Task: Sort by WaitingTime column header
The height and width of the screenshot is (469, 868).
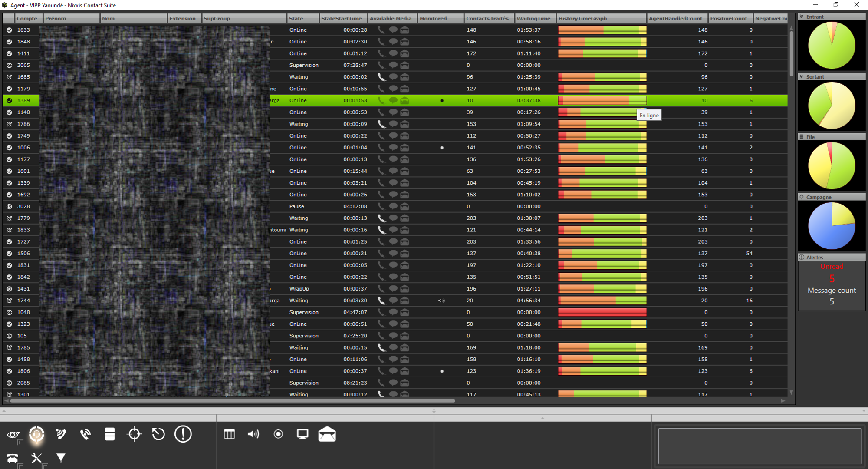Action: (x=533, y=18)
